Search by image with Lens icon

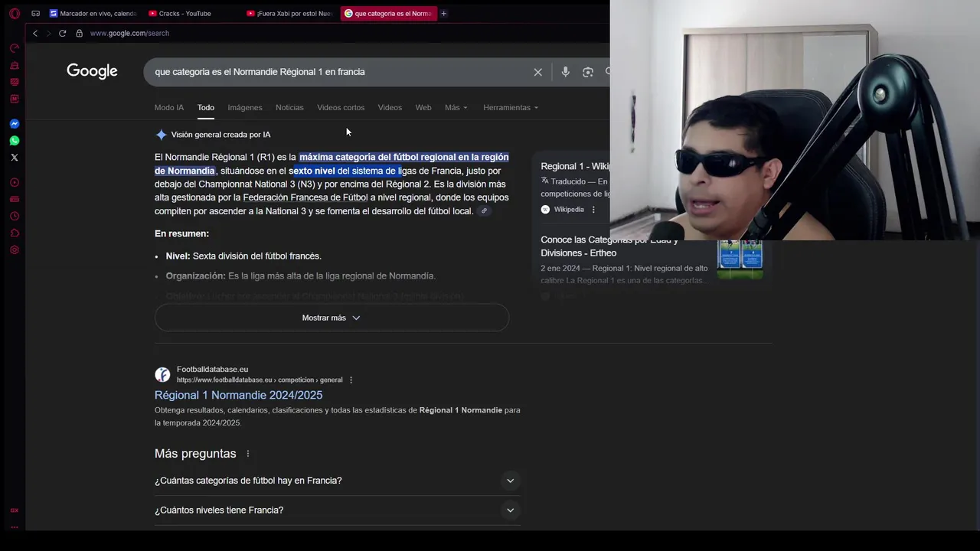point(588,72)
